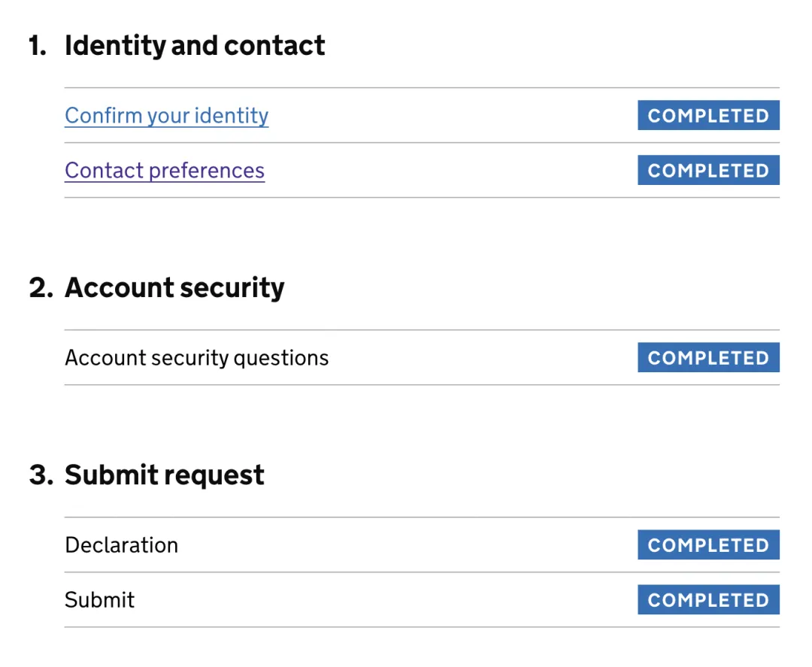The width and height of the screenshot is (812, 667).
Task: Select the Declaration task item
Action: pos(122,545)
